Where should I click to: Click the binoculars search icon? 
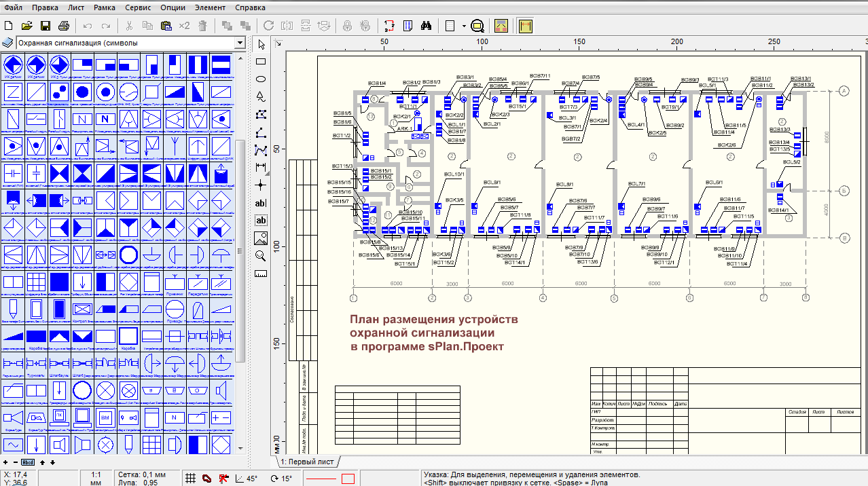427,26
